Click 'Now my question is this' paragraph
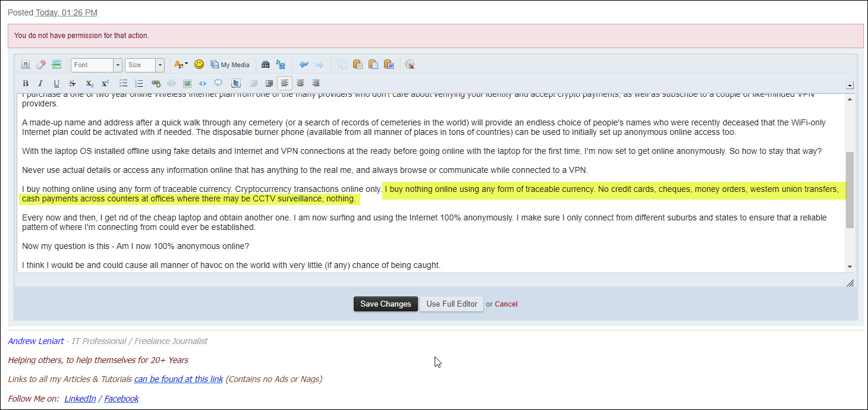Viewport: 868px width, 410px height. point(136,246)
